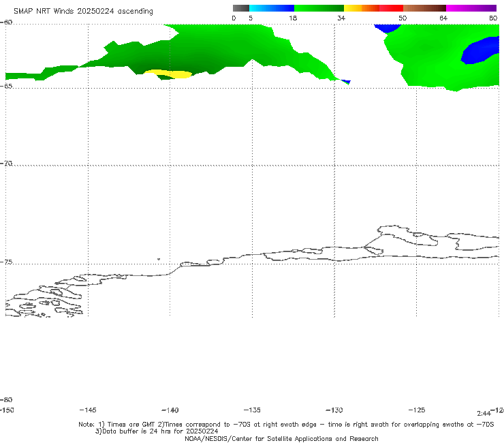Image resolution: width=504 pixels, height=443 pixels.
Task: Click the "-70" latitude label
Action: (x=6, y=164)
